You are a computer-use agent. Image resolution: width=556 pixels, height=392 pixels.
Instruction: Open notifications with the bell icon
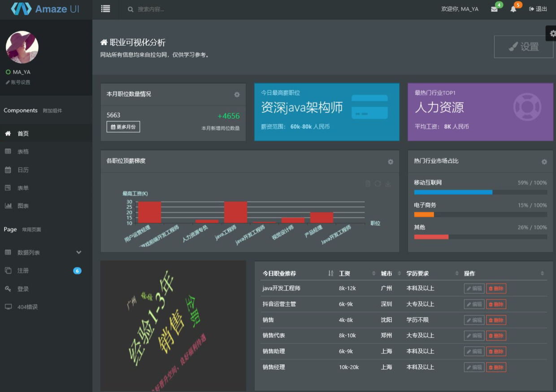point(513,9)
